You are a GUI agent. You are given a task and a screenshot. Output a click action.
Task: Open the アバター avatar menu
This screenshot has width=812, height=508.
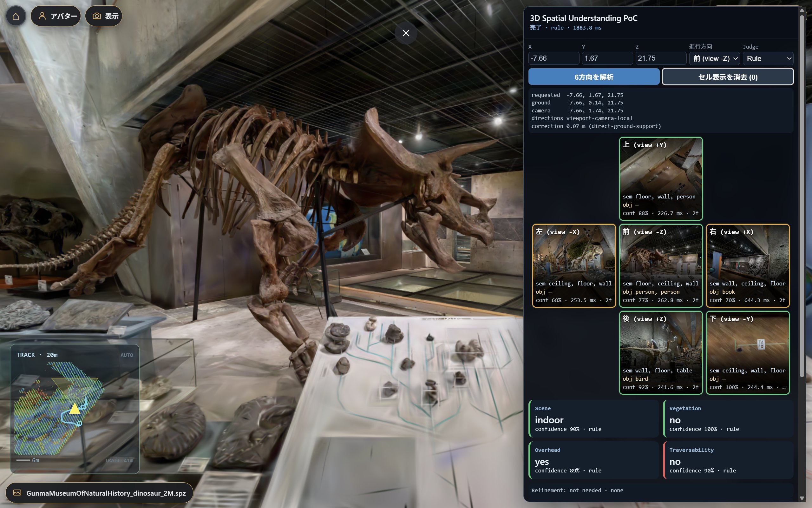[x=56, y=16]
